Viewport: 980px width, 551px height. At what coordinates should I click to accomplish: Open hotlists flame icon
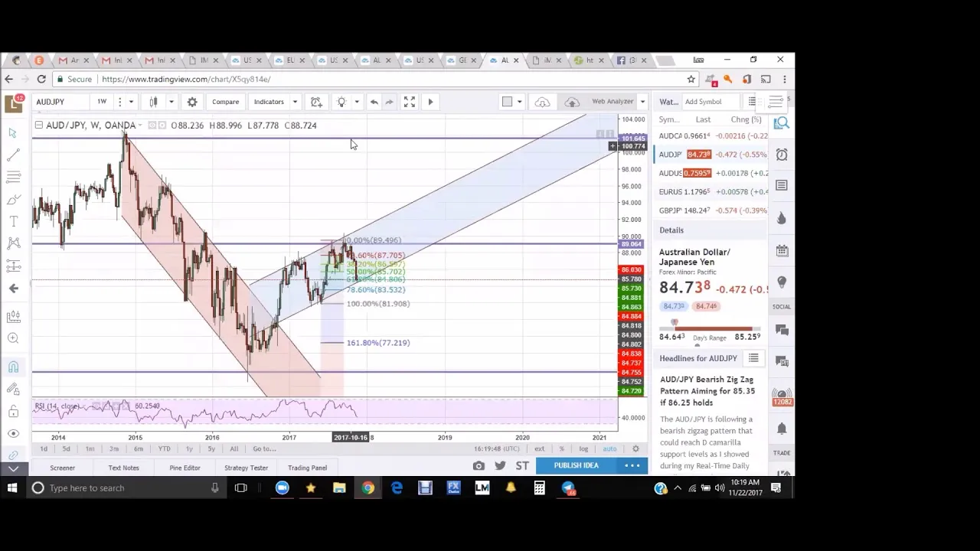782,219
